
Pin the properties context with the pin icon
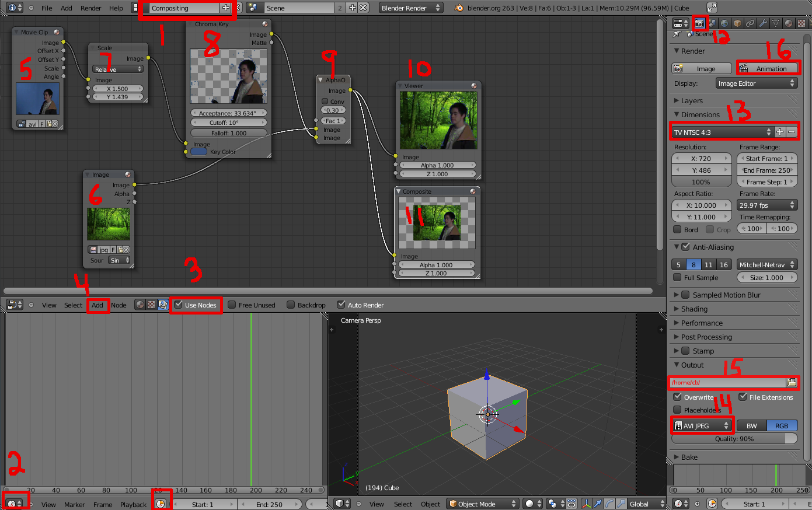(x=677, y=34)
